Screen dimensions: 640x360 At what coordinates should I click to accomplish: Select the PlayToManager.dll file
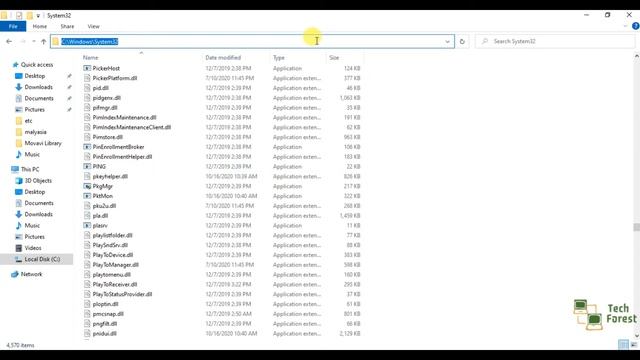tap(116, 264)
